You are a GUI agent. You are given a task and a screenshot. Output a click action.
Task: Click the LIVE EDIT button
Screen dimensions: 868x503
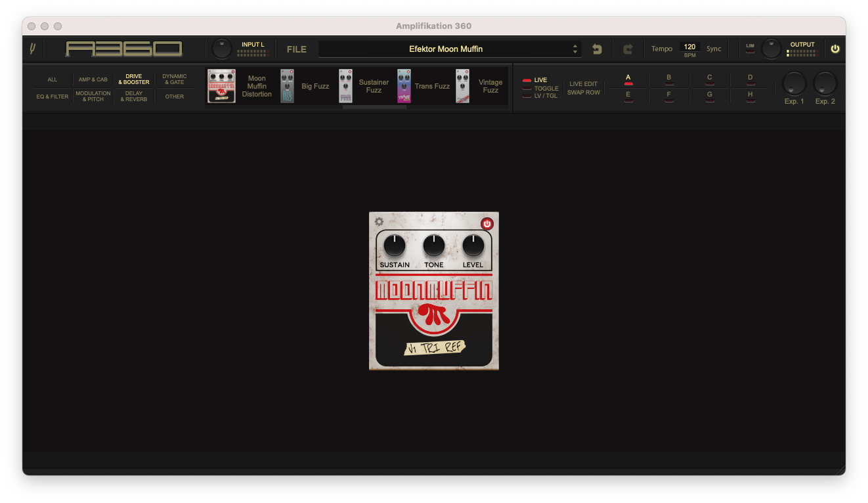[583, 84]
